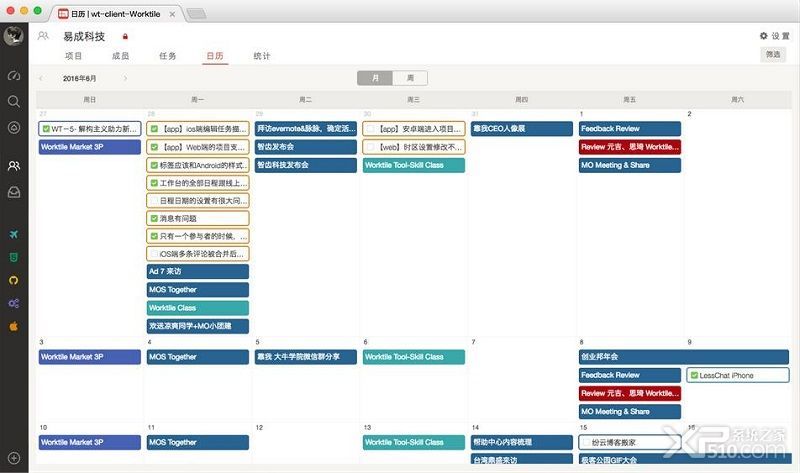This screenshot has height=473, width=800.
Task: Toggle checkbox of WT-5 解构主义 task
Action: pyautogui.click(x=46, y=129)
